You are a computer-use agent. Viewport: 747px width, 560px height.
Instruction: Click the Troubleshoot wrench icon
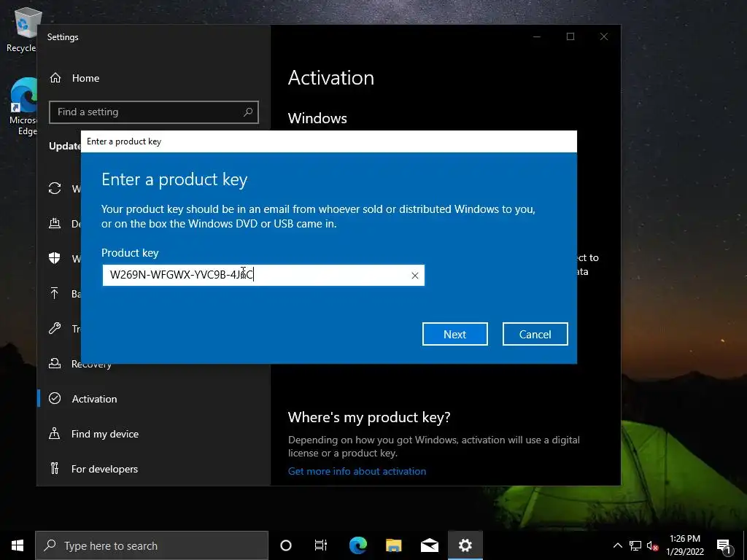coord(55,328)
